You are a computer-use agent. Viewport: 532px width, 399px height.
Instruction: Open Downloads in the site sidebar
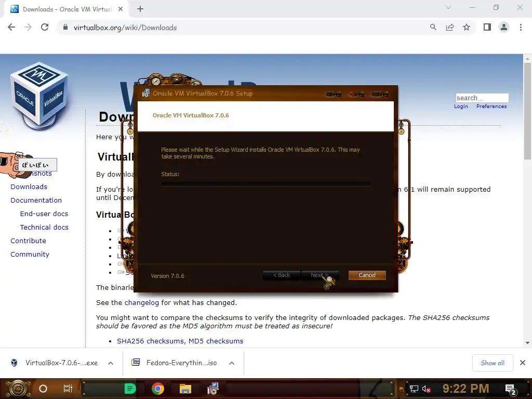[x=29, y=187]
